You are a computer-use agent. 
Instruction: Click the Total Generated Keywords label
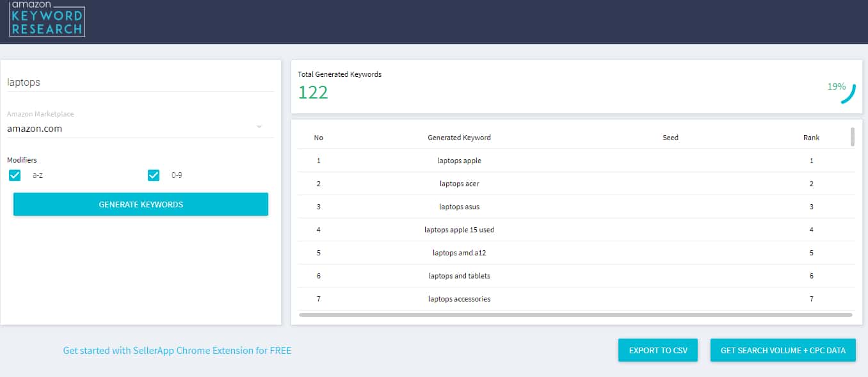pos(339,74)
